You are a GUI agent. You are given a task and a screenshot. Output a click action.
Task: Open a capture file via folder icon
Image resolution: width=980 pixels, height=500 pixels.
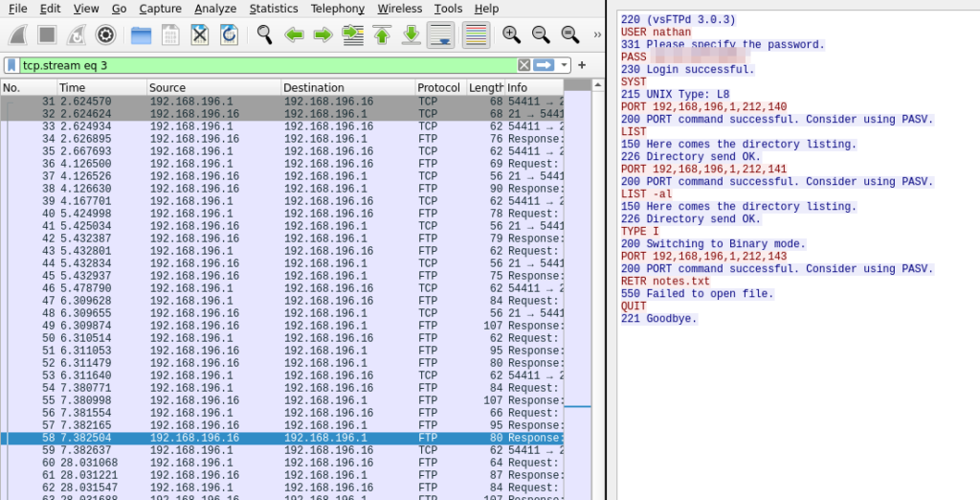[142, 35]
